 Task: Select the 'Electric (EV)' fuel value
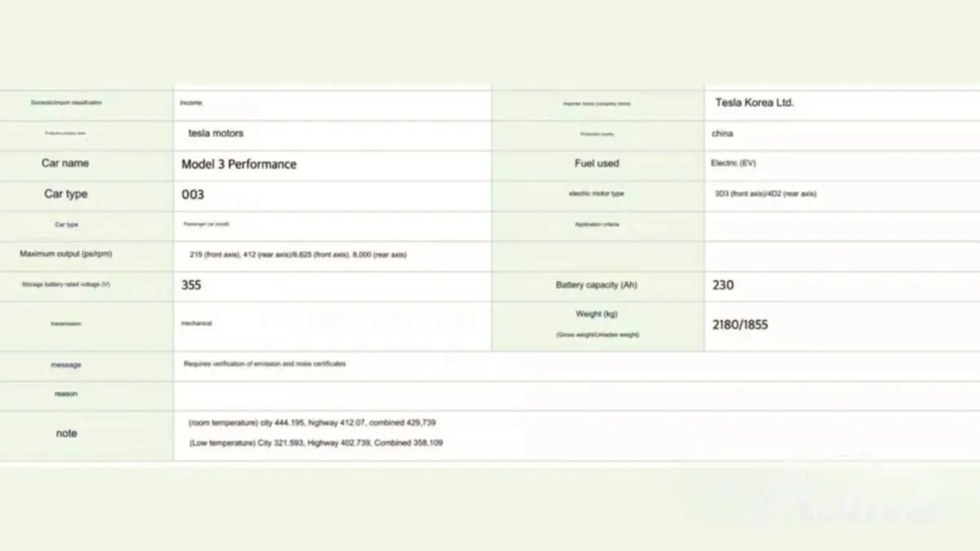tap(733, 163)
